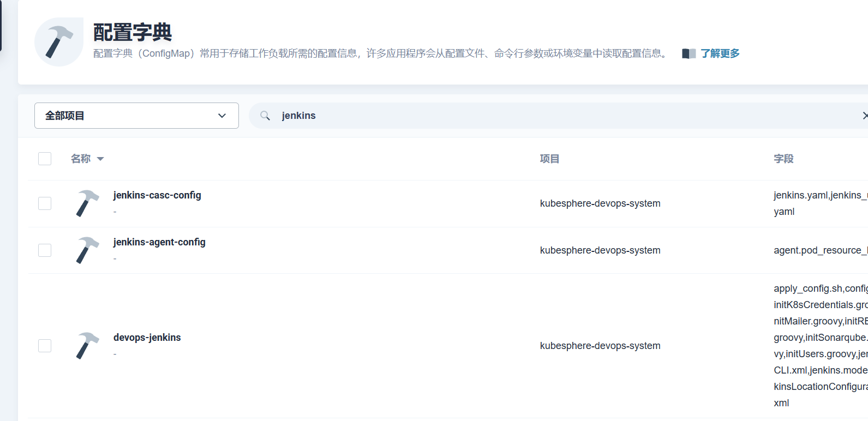The image size is (868, 421).
Task: Clear the jenkins search filter
Action: [x=865, y=116]
